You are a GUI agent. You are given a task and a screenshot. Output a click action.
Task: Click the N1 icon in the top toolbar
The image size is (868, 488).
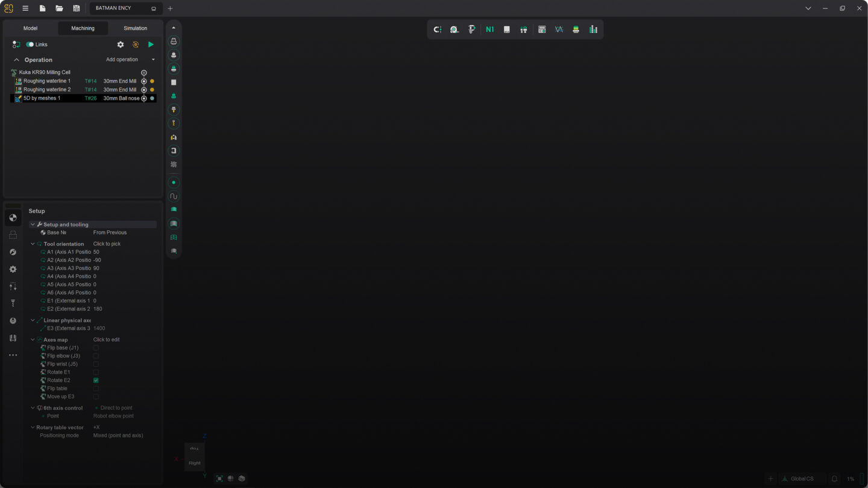pyautogui.click(x=489, y=30)
